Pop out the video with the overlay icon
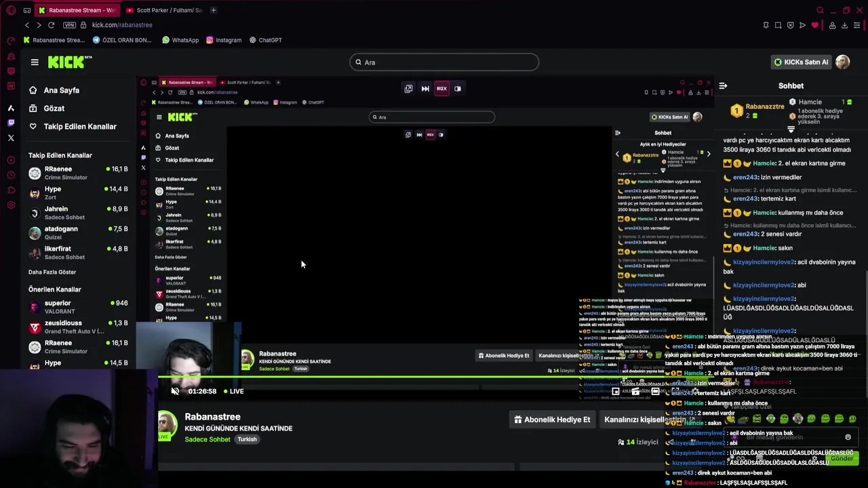This screenshot has height=488, width=868. 408,89
